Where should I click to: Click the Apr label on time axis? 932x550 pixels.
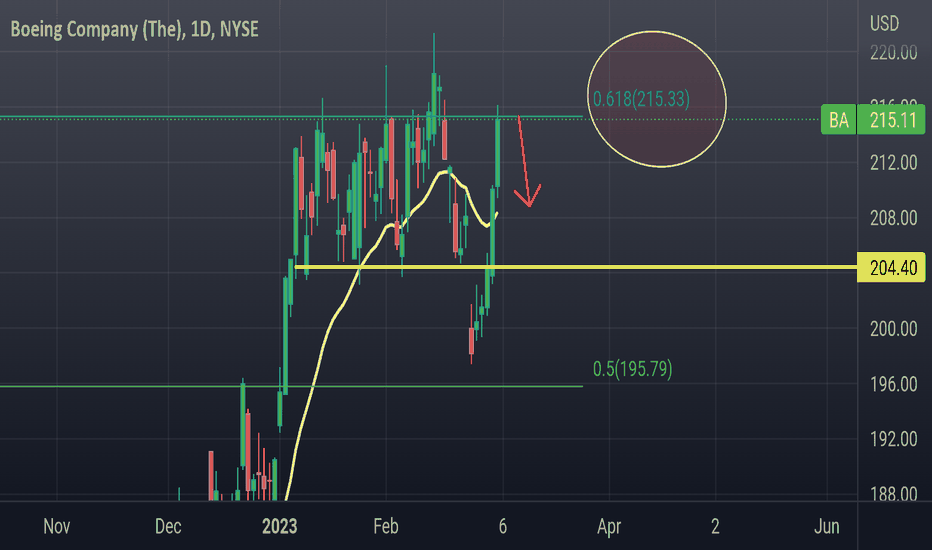pos(609,526)
